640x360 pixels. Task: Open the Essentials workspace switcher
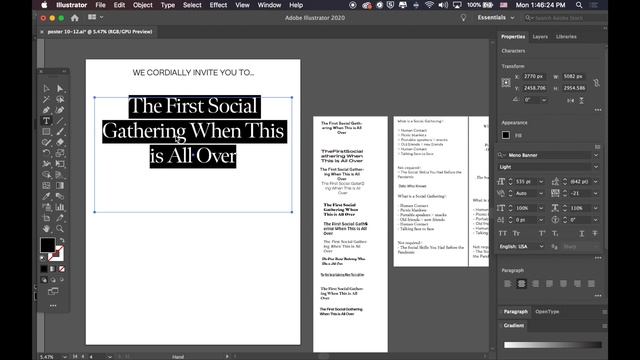(496, 18)
